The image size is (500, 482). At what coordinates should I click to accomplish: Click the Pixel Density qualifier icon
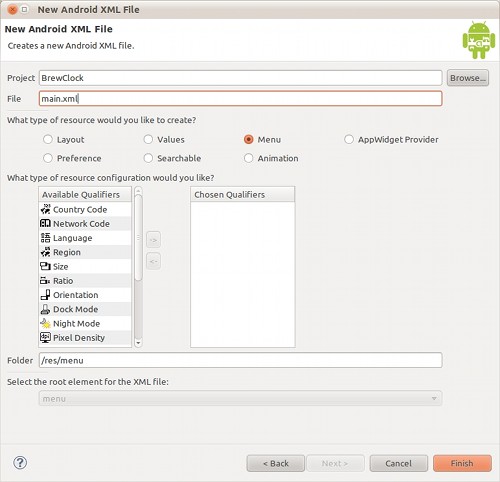pos(45,338)
